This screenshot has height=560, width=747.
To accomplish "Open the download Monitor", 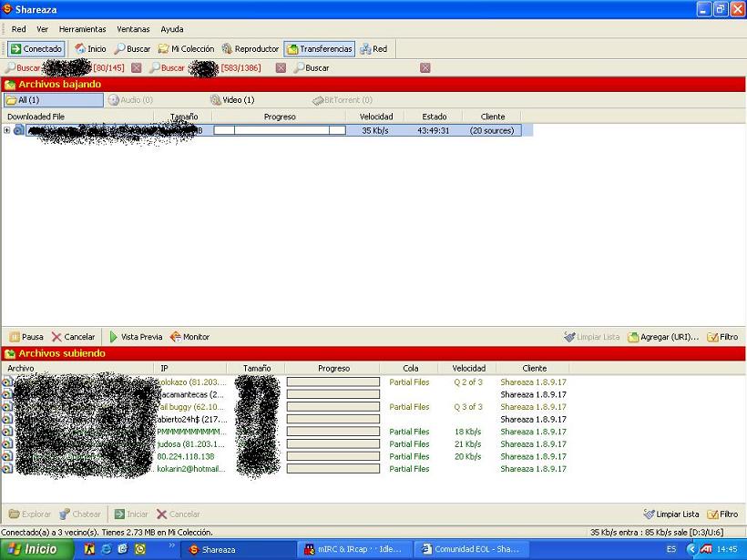I will pyautogui.click(x=189, y=337).
